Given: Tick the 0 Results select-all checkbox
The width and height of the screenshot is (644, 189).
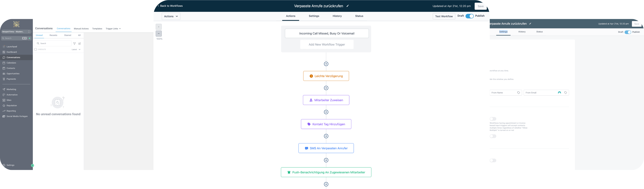Looking at the screenshot, I should point(36,50).
